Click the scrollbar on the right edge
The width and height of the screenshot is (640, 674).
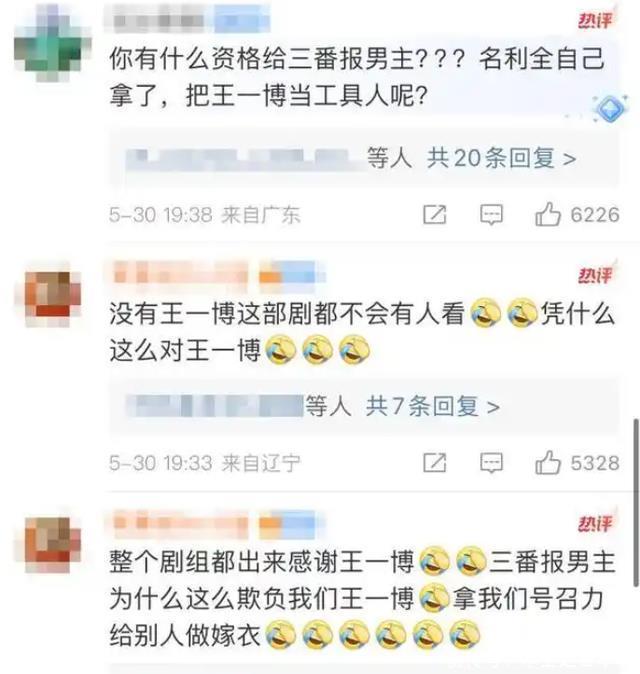[x=636, y=503]
